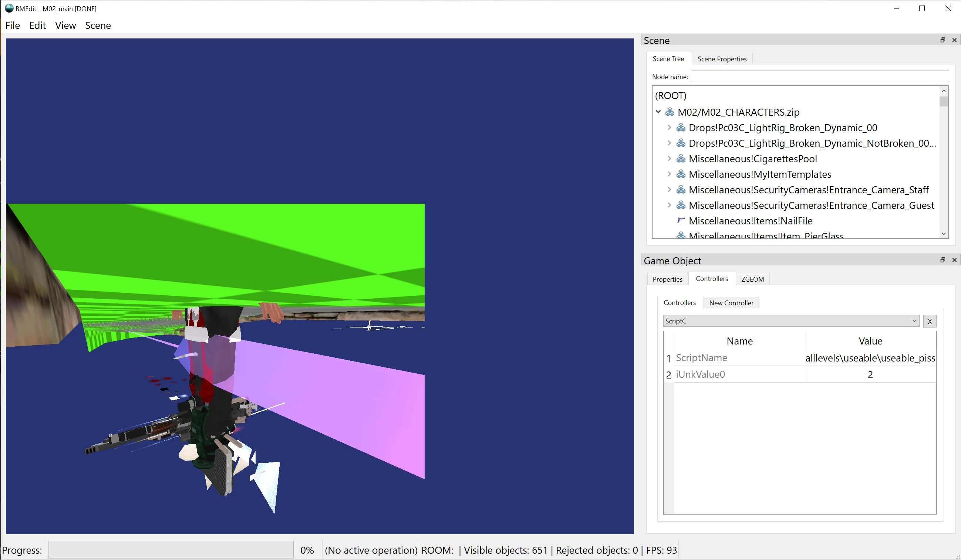Screen dimensions: 961x560
Task: Expand the Entrance_Camera_Guest node
Action: pos(669,206)
